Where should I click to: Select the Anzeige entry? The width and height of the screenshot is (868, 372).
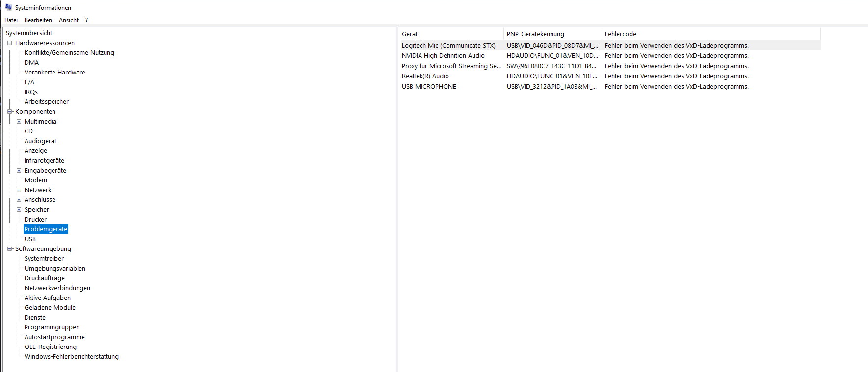pyautogui.click(x=36, y=151)
